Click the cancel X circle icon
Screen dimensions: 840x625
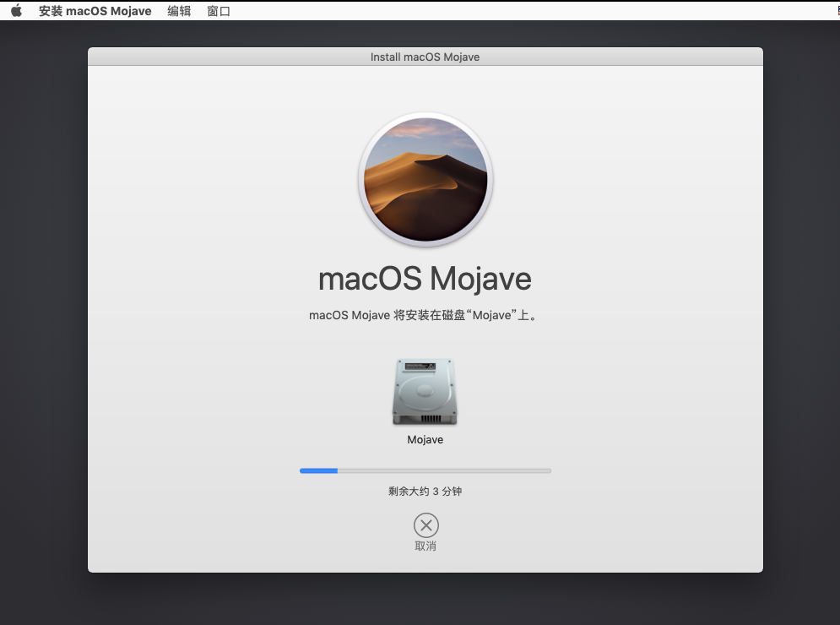coord(425,525)
